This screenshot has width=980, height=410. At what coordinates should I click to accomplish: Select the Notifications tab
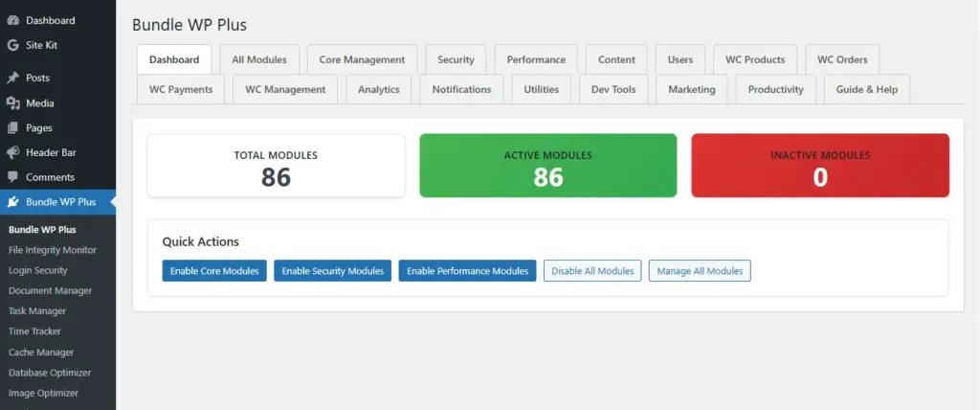(x=462, y=89)
